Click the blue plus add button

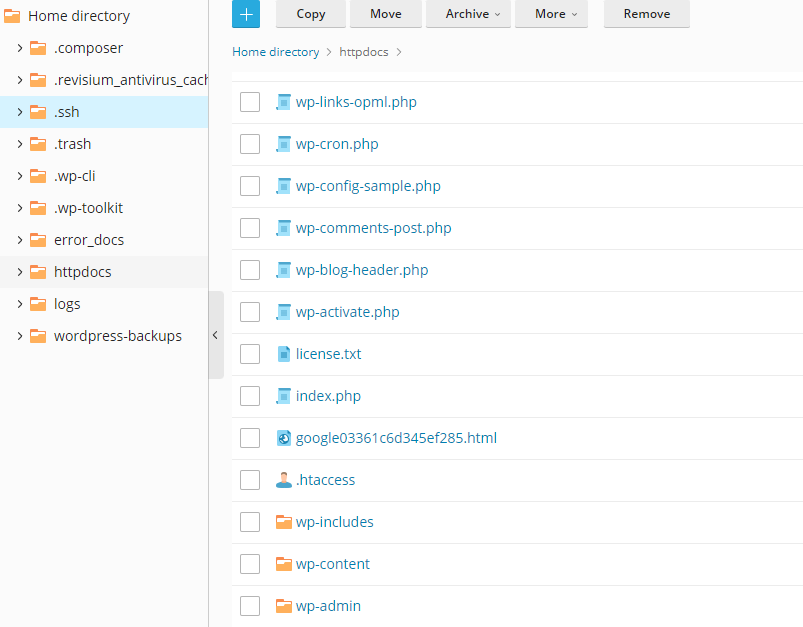pyautogui.click(x=246, y=14)
